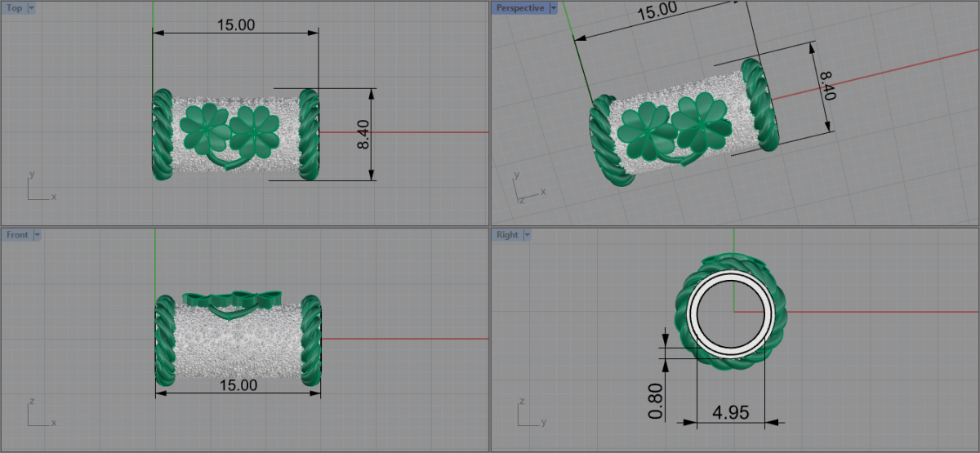Select the left twisted rope cap in Top view
The image size is (980, 453).
click(162, 134)
